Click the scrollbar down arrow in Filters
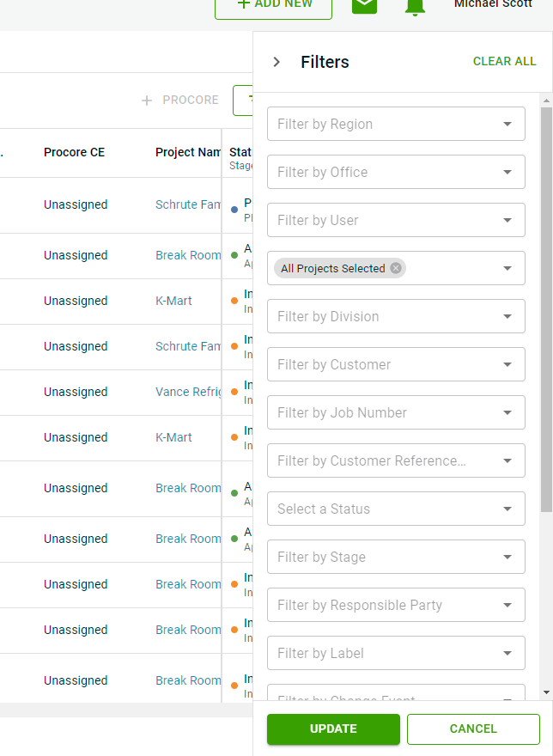The height and width of the screenshot is (756, 553). coord(546,692)
